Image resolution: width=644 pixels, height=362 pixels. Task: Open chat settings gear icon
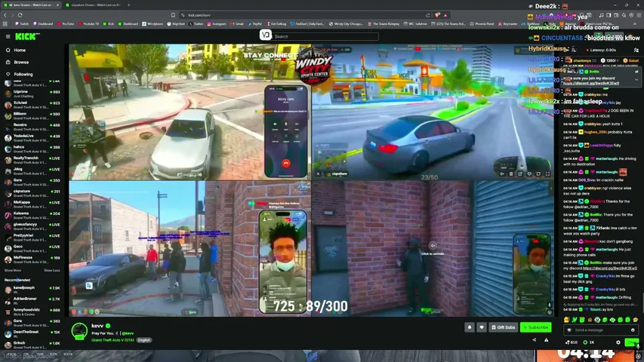tap(618, 342)
